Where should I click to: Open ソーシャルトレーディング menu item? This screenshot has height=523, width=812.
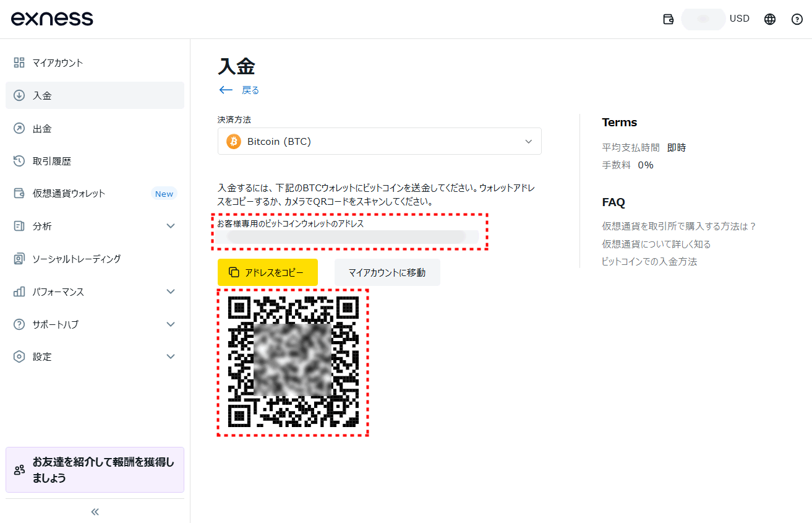95,259
